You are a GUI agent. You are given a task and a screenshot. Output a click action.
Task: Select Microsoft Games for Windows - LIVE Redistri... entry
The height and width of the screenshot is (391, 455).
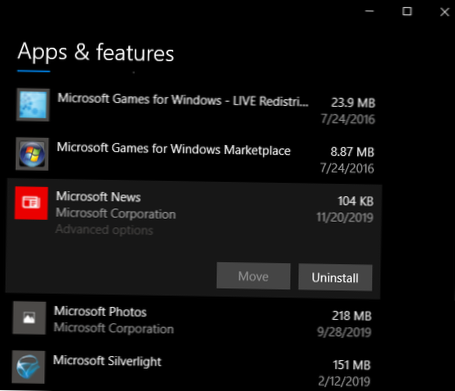[196, 105]
